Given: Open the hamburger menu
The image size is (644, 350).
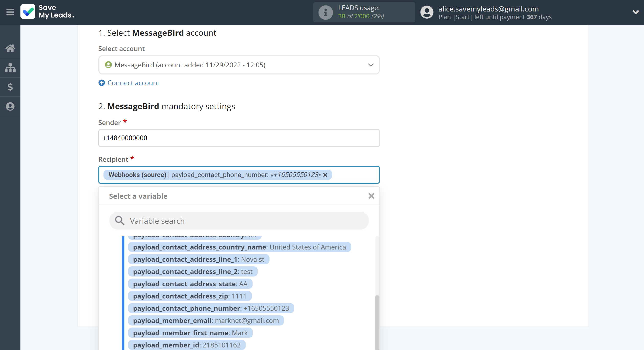Looking at the screenshot, I should (x=10, y=12).
